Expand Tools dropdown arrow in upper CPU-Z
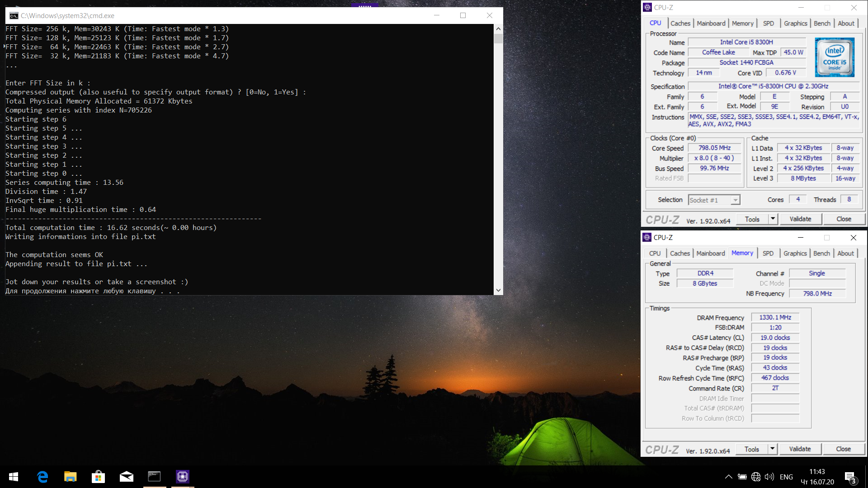868x488 pixels. tap(773, 219)
